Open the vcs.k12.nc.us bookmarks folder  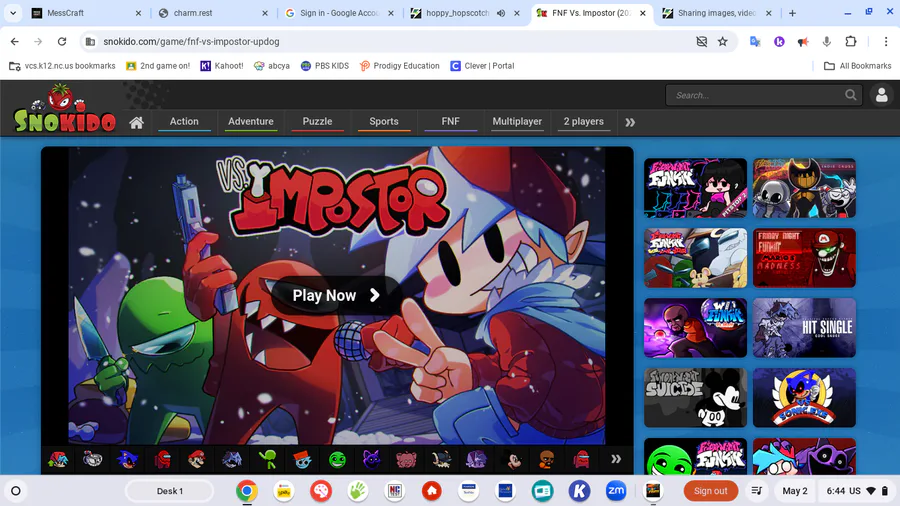point(63,66)
